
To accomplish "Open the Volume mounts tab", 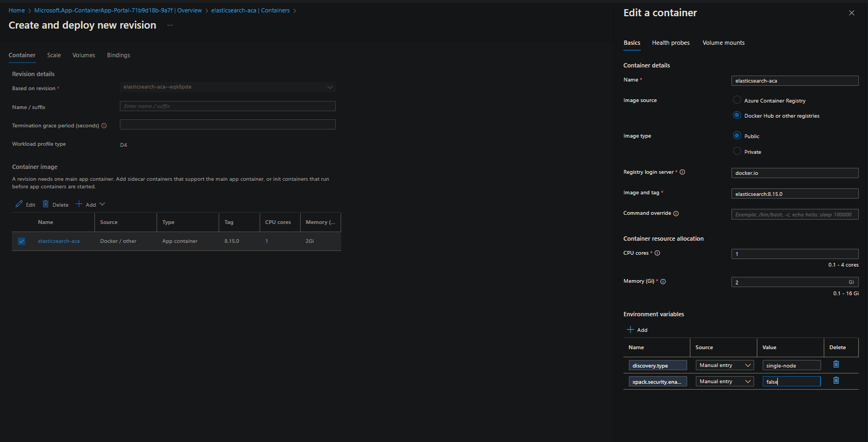I will [x=723, y=43].
